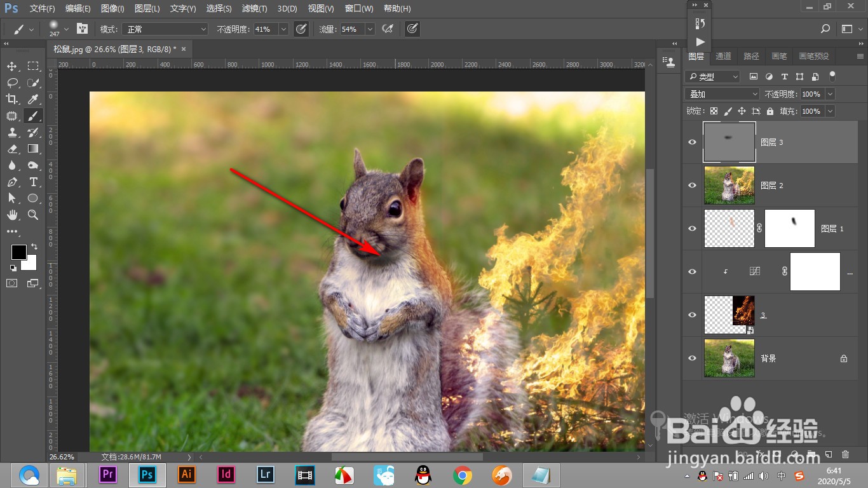Open the layer opacity 100% dropdown arrow

tap(830, 94)
